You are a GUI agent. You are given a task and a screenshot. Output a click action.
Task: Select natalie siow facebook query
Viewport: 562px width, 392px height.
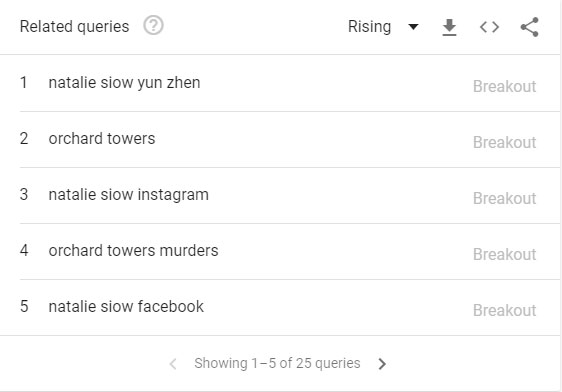tap(126, 306)
